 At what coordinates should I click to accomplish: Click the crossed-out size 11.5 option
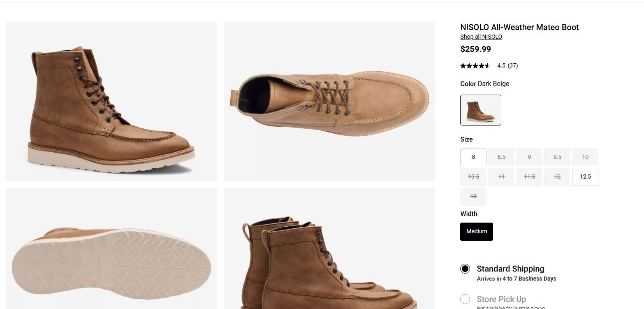point(529,177)
